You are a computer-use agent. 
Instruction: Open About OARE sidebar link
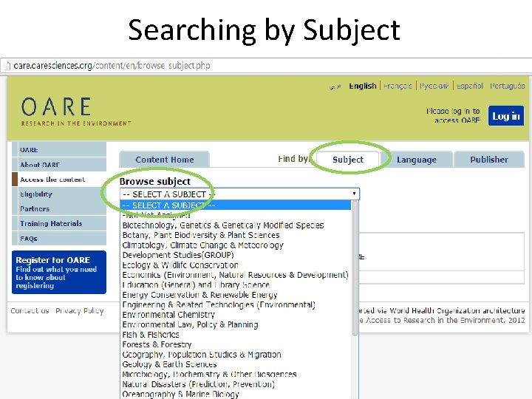[x=59, y=165]
